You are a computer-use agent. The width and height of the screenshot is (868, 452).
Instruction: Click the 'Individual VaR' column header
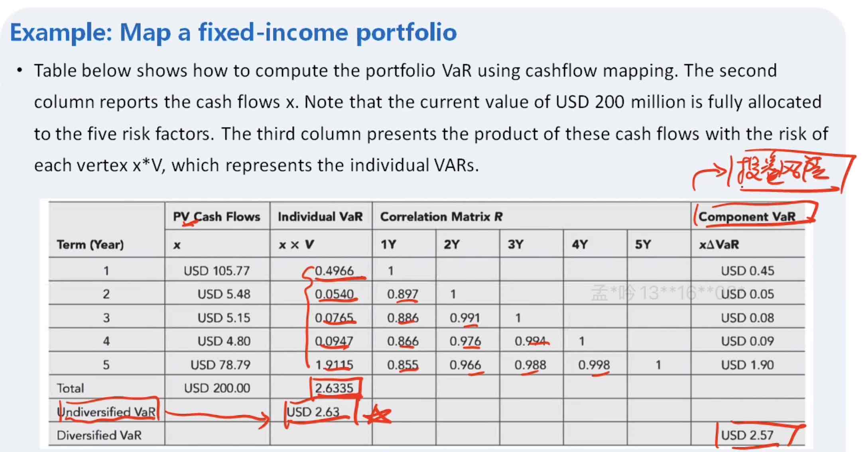click(x=320, y=216)
